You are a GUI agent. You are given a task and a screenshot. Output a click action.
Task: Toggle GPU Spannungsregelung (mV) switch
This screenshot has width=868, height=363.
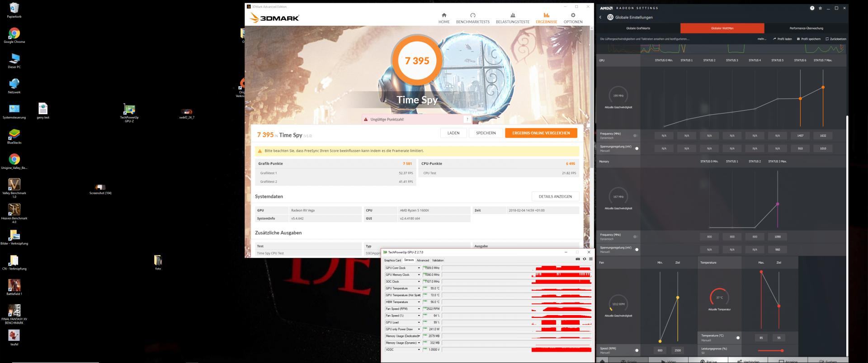click(636, 148)
